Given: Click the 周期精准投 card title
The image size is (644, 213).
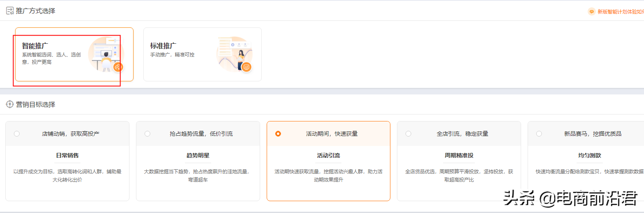Looking at the screenshot, I should [459, 155].
